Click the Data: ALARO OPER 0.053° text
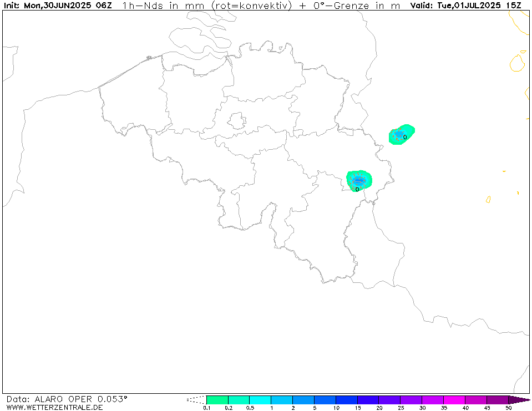This screenshot has width=532, height=411. 67,399
